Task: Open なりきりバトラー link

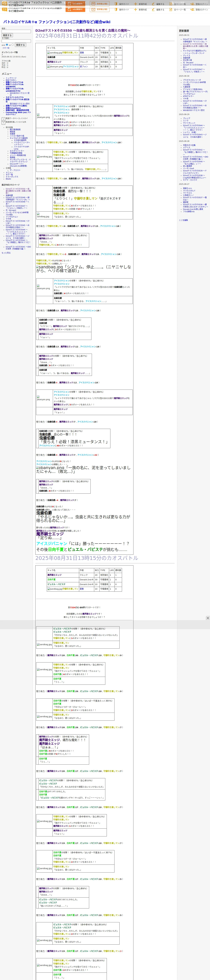Action: click(17, 151)
